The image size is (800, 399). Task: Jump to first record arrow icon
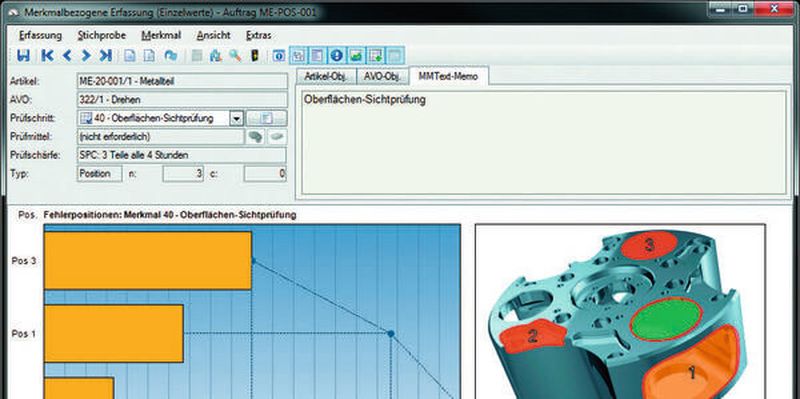[47, 56]
